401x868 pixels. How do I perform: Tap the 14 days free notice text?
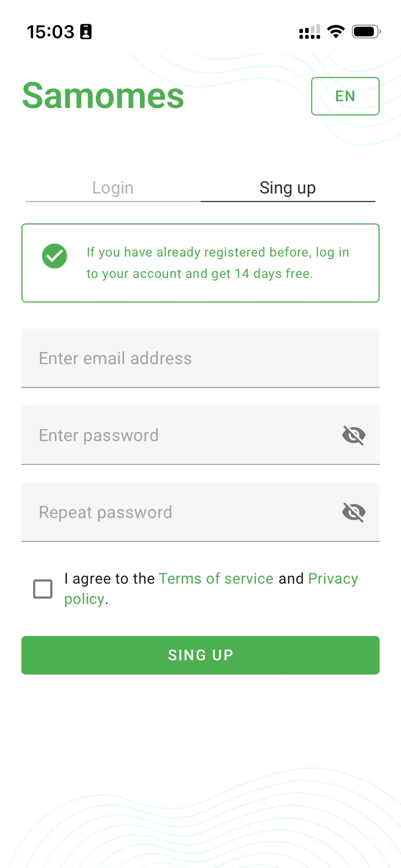tap(217, 263)
